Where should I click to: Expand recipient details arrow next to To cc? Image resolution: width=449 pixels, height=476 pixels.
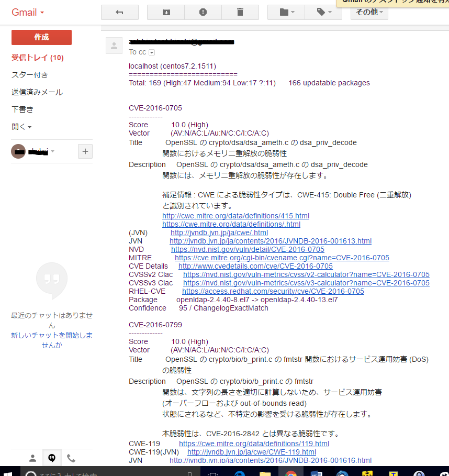pyautogui.click(x=152, y=52)
